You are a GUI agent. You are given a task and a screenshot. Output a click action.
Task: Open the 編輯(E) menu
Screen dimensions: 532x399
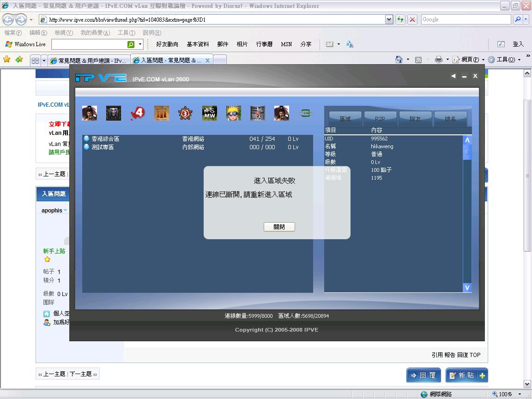coord(38,33)
